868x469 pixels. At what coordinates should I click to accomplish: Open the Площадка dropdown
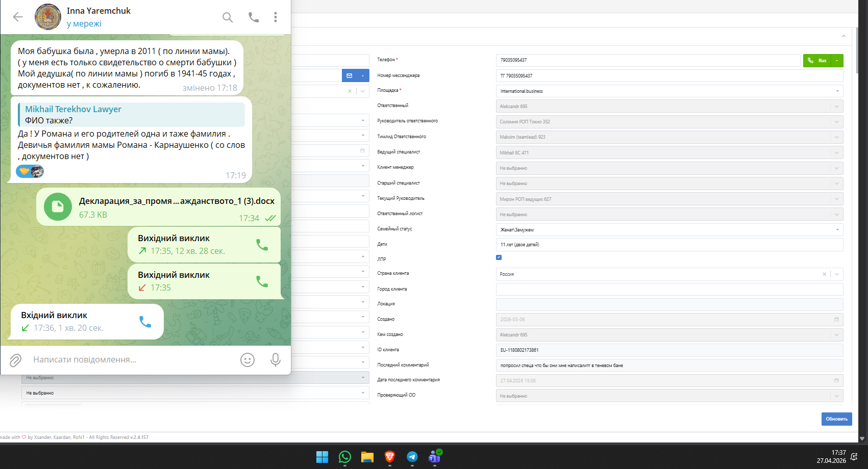669,91
